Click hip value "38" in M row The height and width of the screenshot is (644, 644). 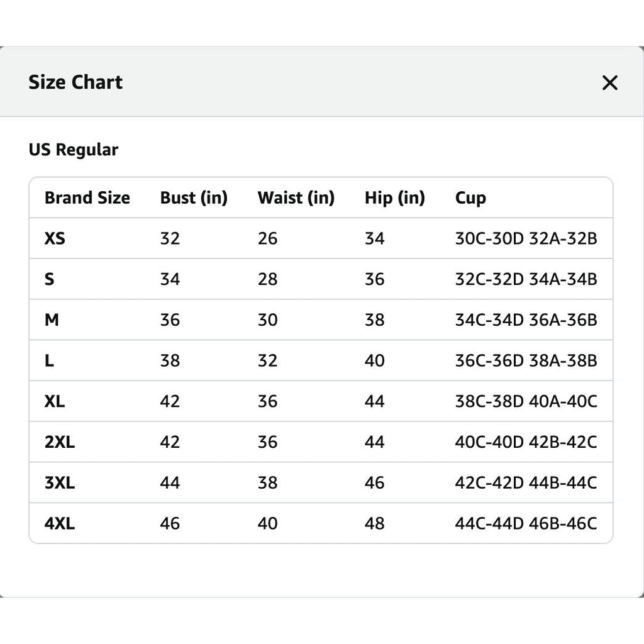[375, 319]
